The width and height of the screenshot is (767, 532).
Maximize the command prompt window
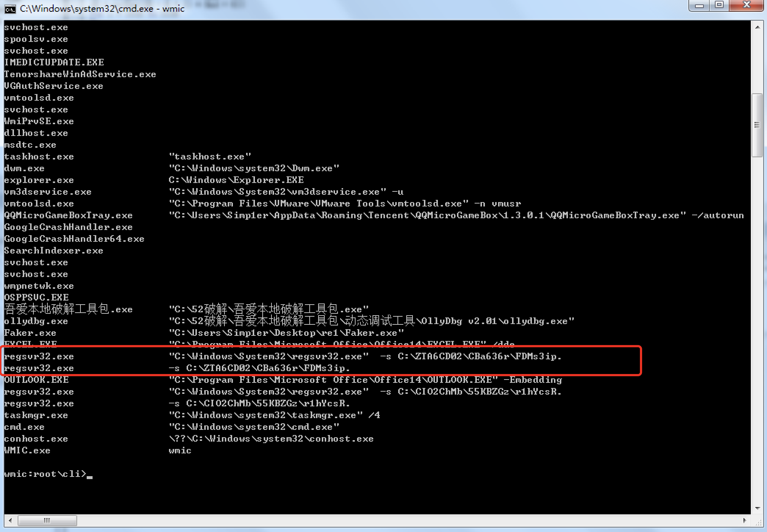click(x=719, y=6)
